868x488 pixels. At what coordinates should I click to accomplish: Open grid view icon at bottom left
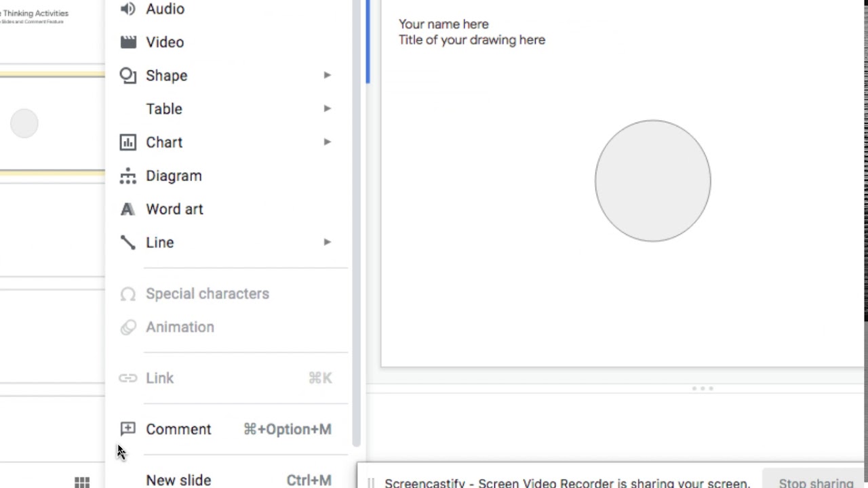82,482
